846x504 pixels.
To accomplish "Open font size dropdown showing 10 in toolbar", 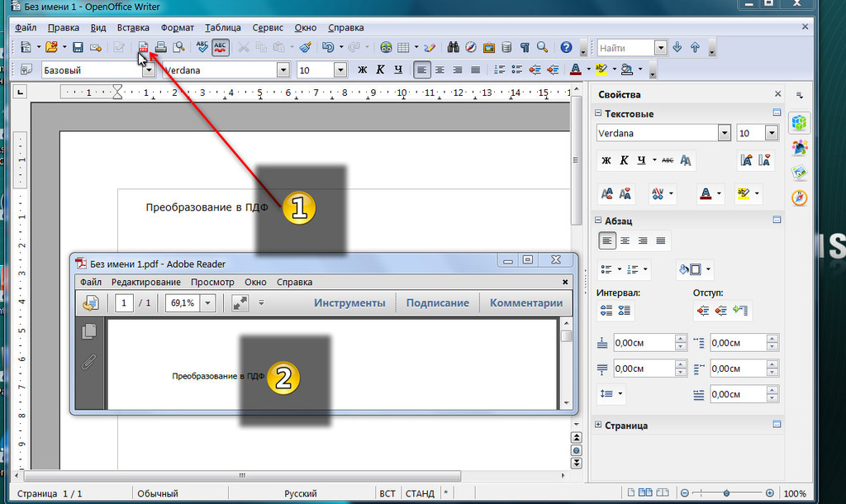I will coord(340,69).
